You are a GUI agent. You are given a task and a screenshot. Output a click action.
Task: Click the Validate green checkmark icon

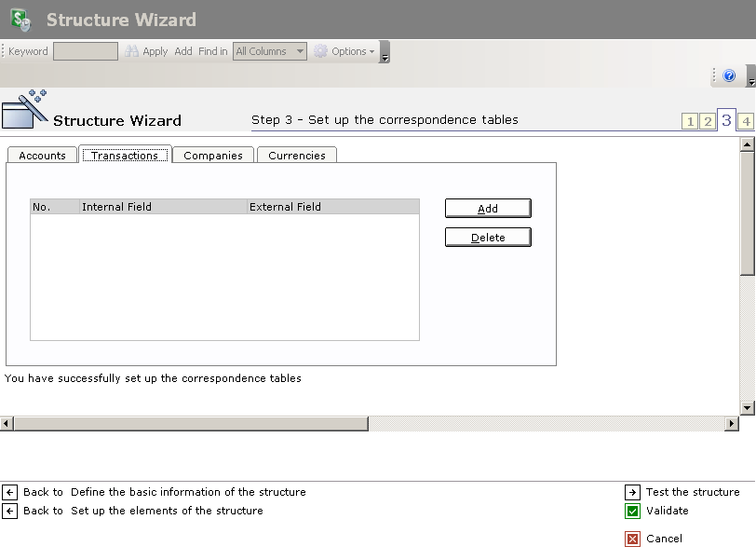(633, 511)
